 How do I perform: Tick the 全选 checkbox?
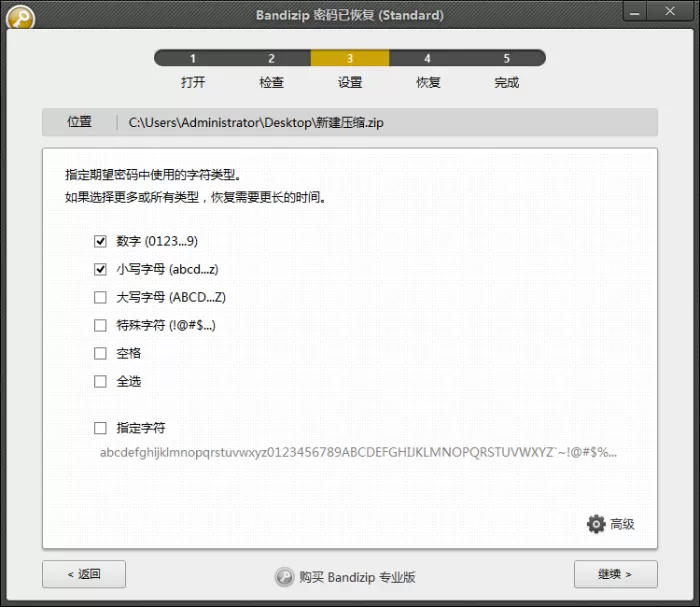click(100, 382)
